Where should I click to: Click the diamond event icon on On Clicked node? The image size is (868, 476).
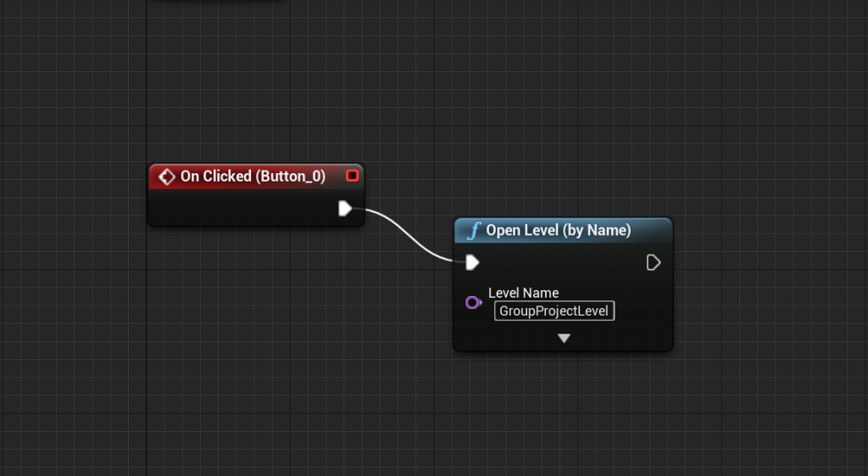coord(167,176)
